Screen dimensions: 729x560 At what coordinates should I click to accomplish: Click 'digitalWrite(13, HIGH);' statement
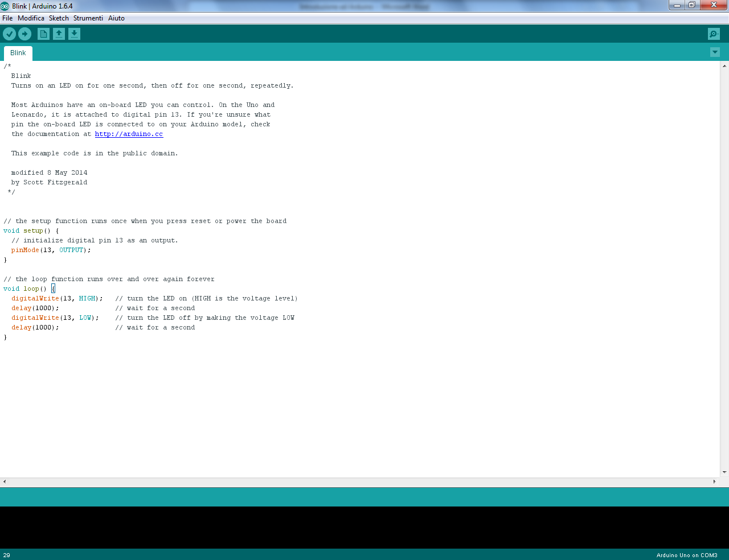[58, 299]
